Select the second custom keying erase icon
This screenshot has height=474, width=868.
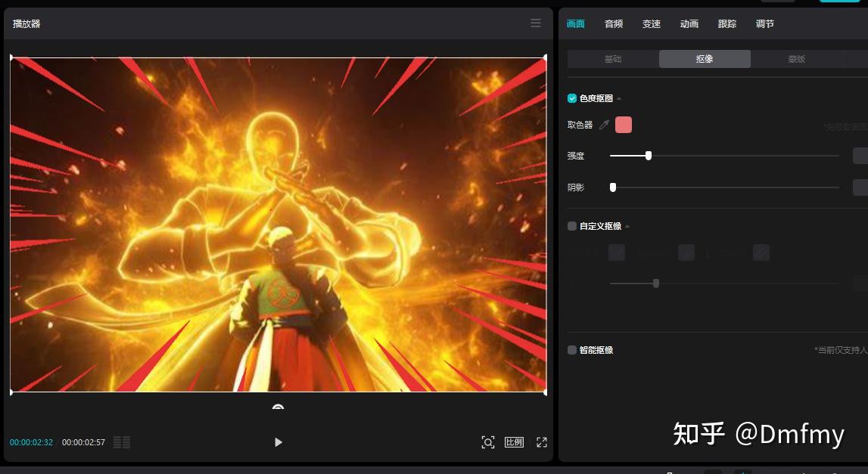tap(686, 252)
